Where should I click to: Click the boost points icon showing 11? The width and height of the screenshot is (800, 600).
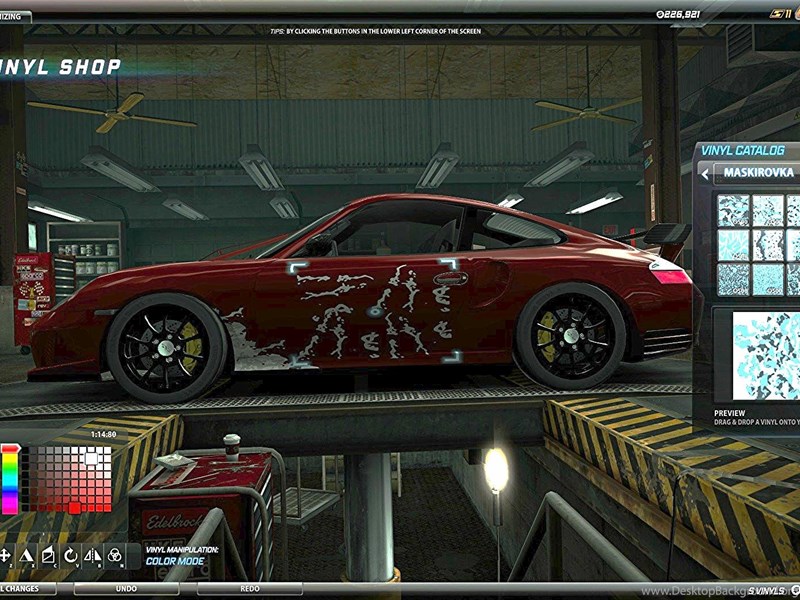click(778, 15)
